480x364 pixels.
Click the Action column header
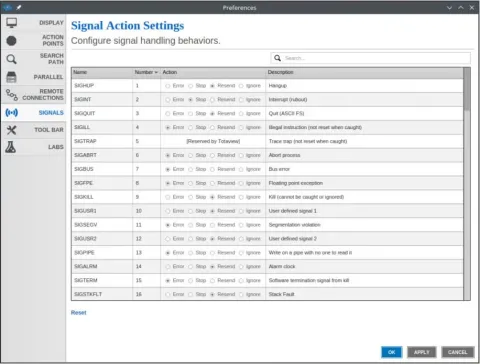pos(213,72)
